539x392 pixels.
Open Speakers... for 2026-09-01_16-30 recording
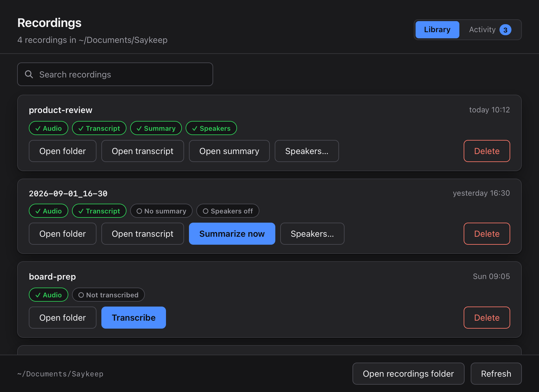coord(312,234)
